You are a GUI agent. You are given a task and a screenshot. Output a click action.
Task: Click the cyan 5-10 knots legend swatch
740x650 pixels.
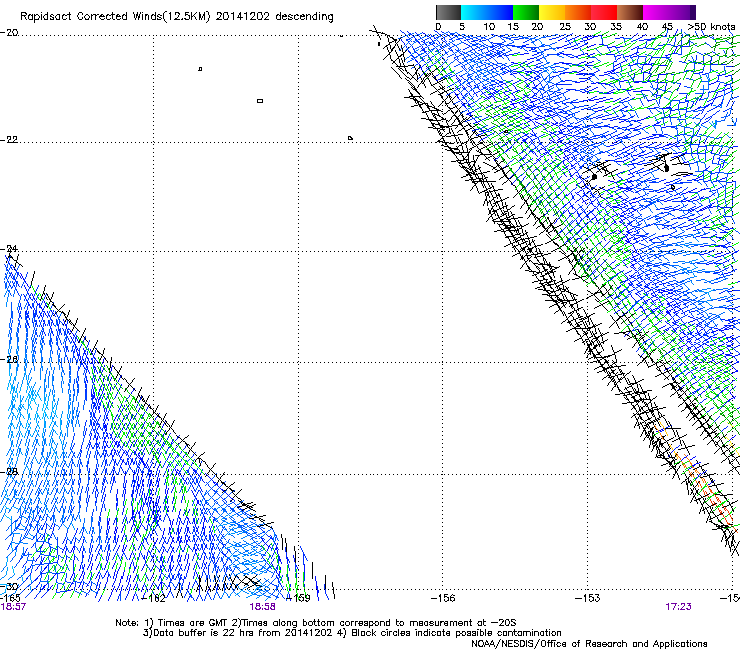point(474,12)
